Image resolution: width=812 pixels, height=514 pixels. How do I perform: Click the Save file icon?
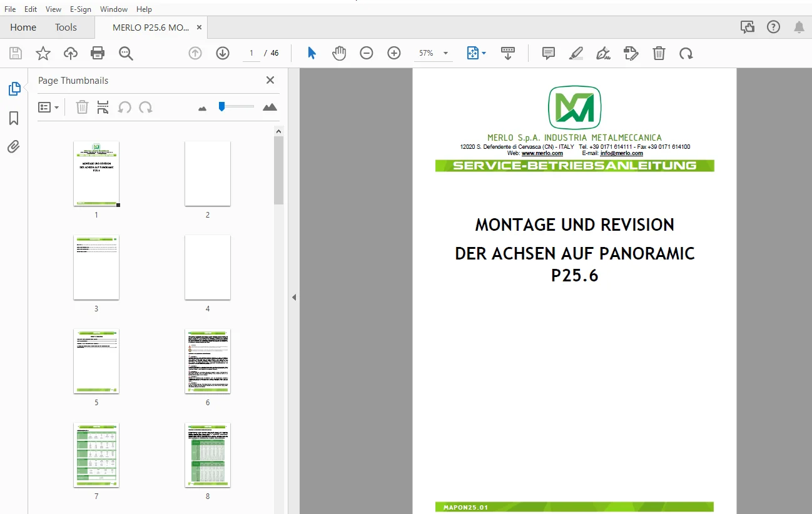(16, 53)
